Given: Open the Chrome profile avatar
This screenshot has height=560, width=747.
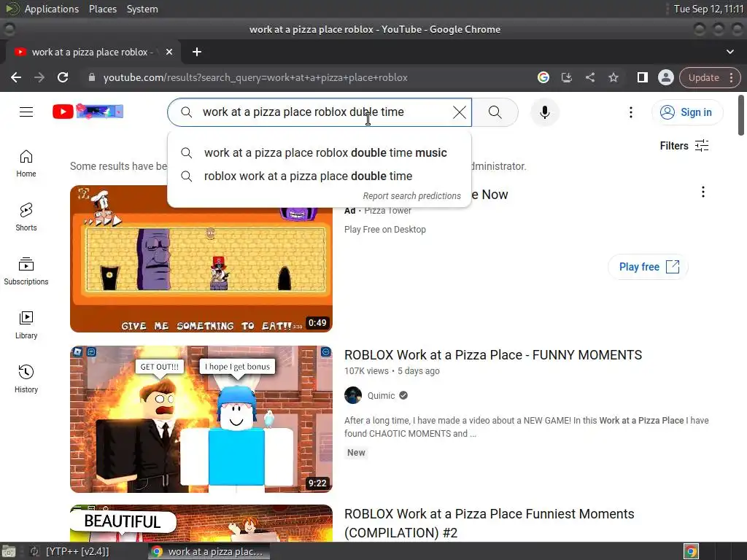Looking at the screenshot, I should 665,77.
